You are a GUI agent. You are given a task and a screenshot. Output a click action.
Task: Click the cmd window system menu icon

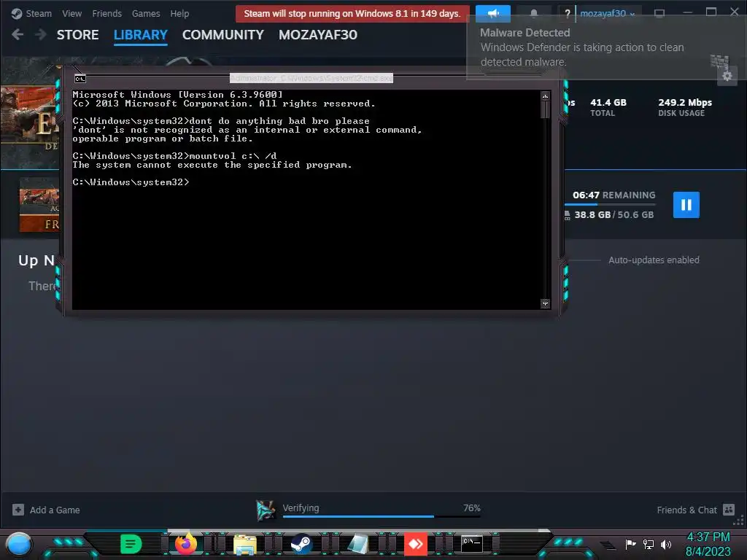click(80, 79)
